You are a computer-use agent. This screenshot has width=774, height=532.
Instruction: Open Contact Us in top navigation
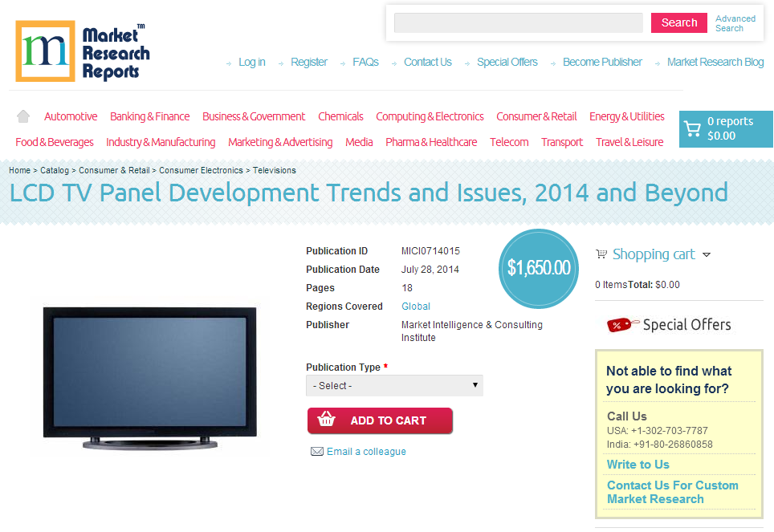tap(427, 62)
